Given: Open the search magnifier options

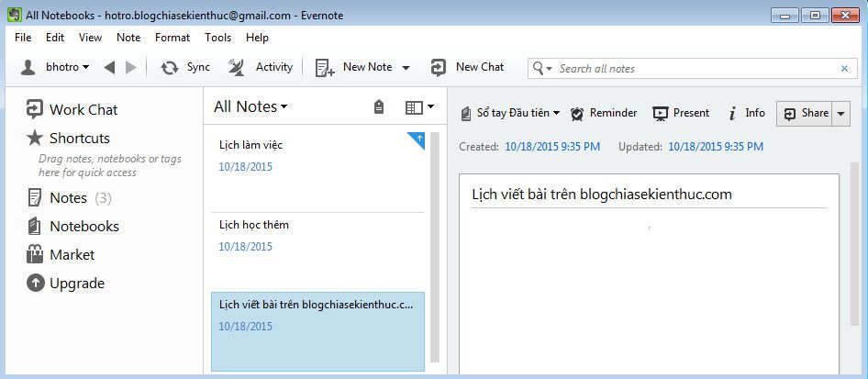Looking at the screenshot, I should [x=542, y=69].
